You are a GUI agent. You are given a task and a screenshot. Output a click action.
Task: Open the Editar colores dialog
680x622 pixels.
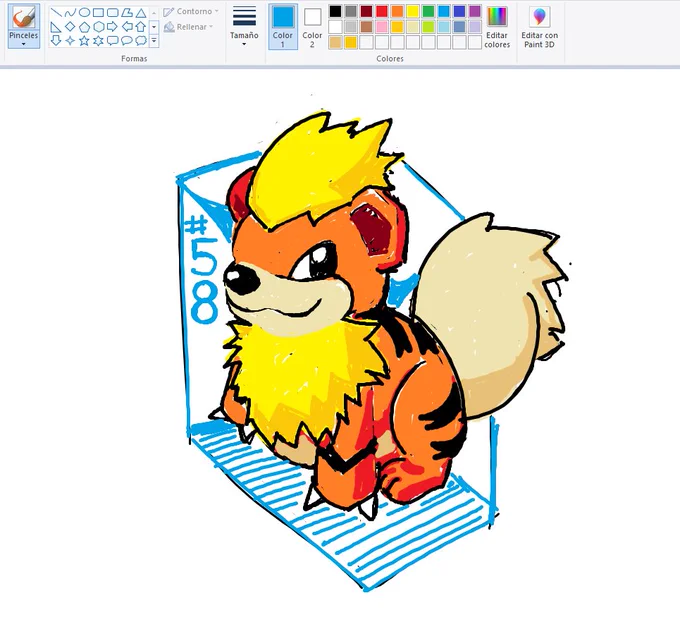pyautogui.click(x=497, y=26)
